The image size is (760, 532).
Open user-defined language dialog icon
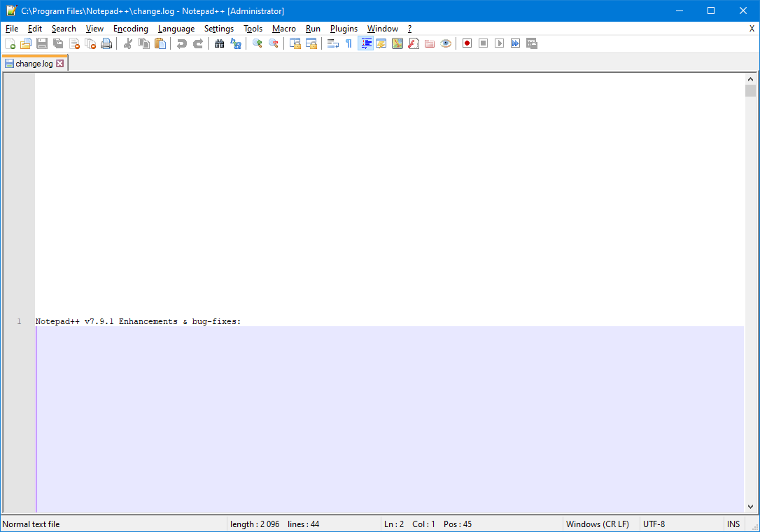[x=381, y=43]
